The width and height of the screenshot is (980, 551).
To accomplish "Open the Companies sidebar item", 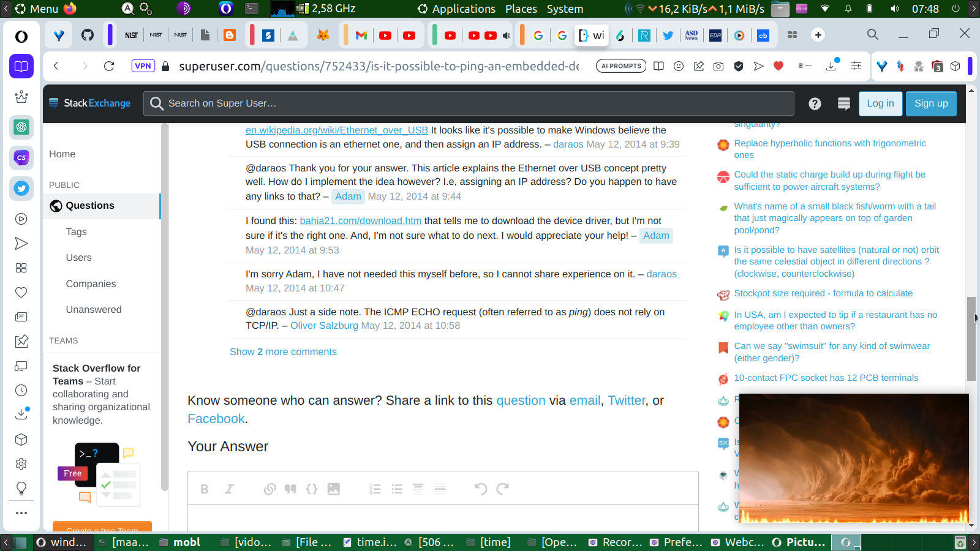I will (x=91, y=284).
